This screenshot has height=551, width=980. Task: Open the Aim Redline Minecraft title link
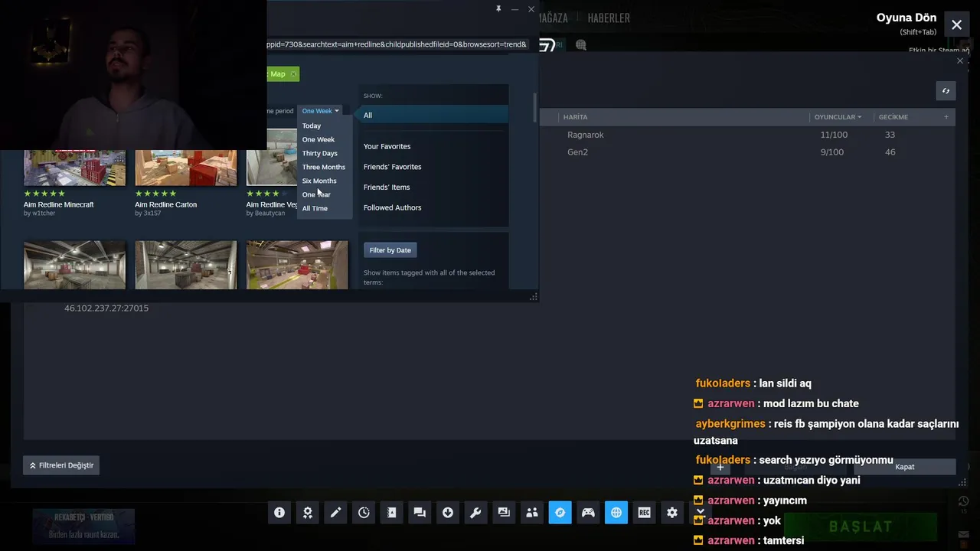click(59, 205)
